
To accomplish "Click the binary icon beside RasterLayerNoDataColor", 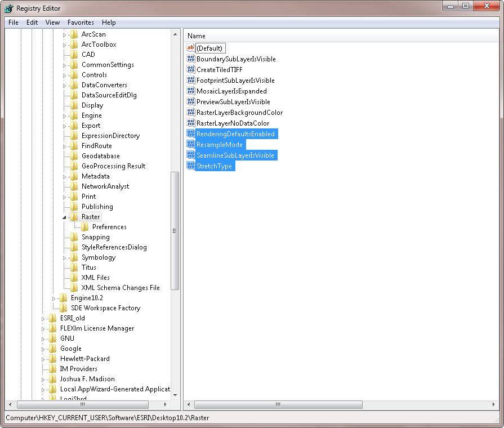I will [190, 123].
